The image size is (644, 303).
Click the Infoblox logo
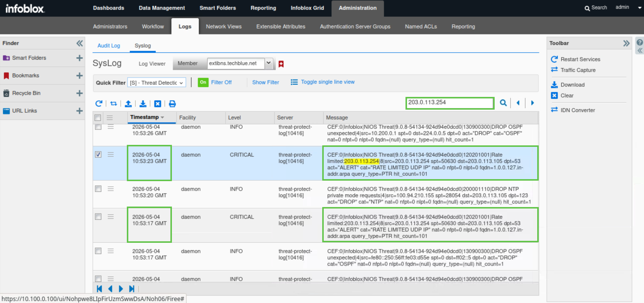[x=25, y=9]
